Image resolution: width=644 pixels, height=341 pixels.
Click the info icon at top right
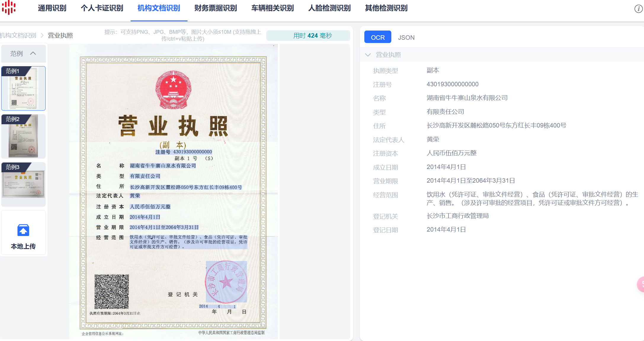point(638,9)
